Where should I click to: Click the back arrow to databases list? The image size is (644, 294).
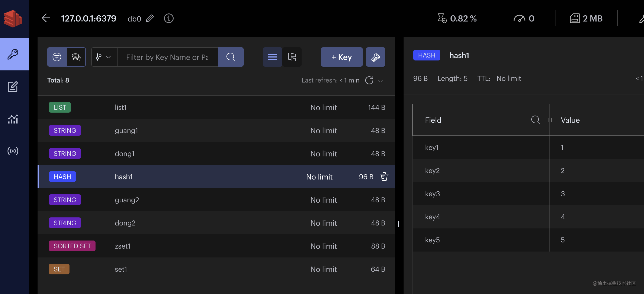coord(46,18)
